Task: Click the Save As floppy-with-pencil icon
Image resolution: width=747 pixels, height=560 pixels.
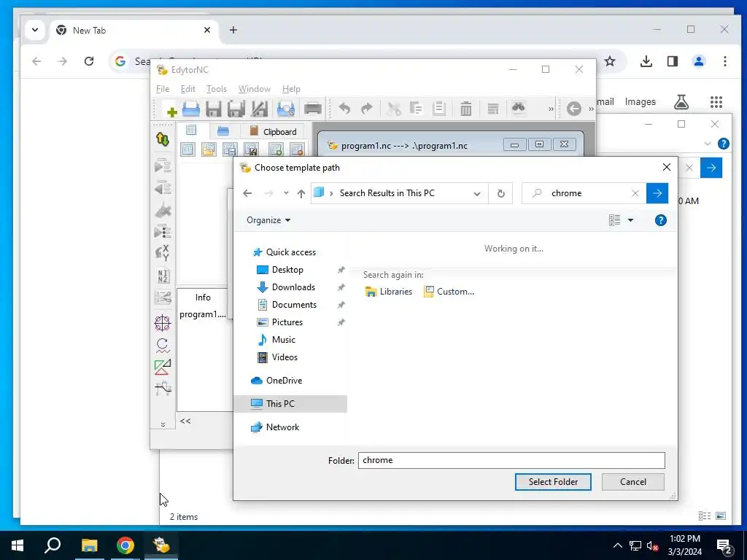Action: (260, 109)
